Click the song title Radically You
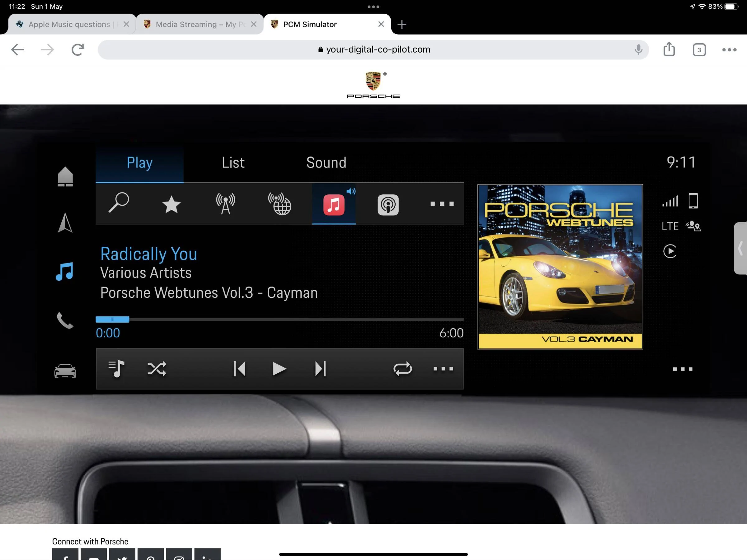Screen dimensions: 747x560 tap(148, 254)
